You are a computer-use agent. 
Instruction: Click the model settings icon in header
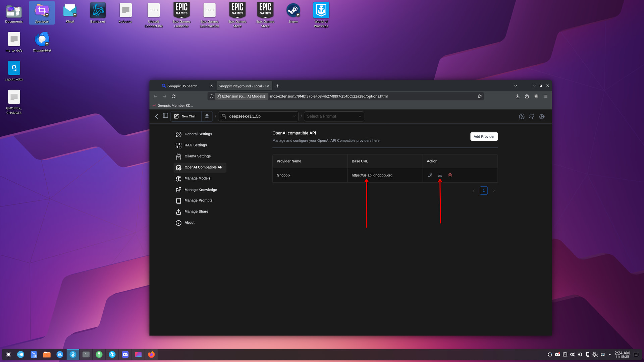click(x=522, y=116)
